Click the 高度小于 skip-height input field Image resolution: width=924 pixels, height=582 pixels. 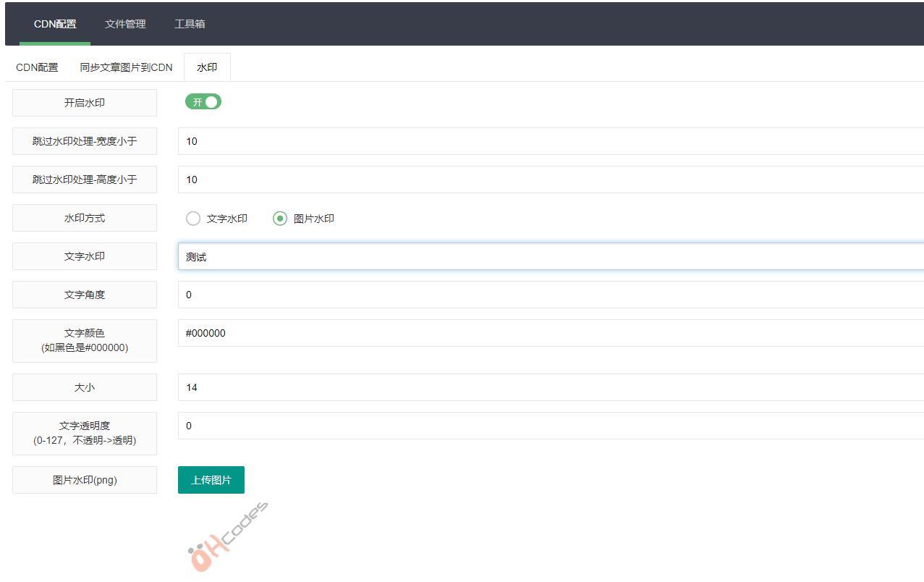coord(550,180)
